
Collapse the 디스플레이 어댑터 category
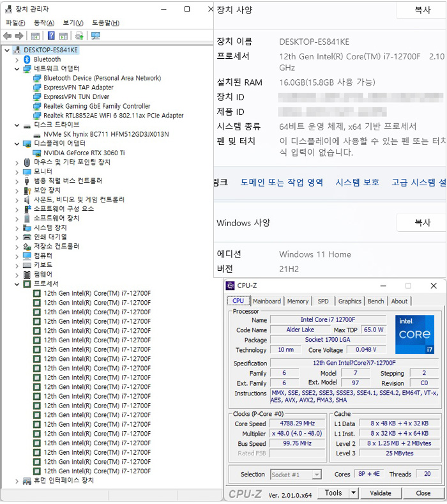(x=17, y=144)
